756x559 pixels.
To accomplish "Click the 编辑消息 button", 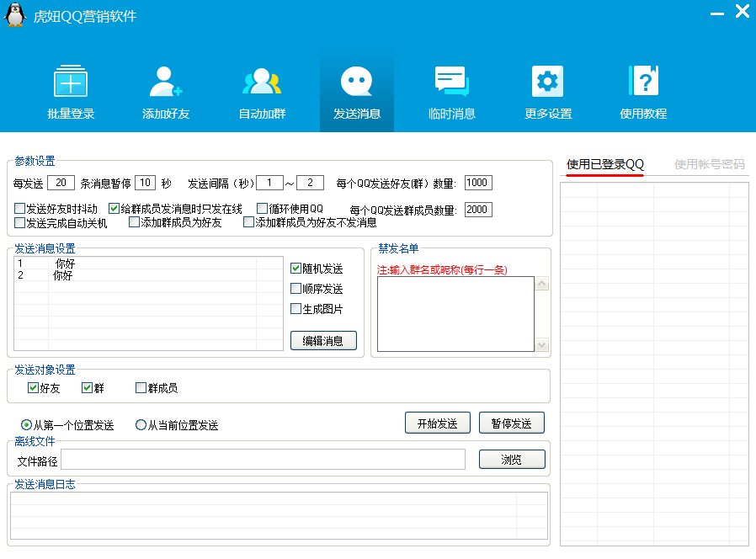I will 323,340.
